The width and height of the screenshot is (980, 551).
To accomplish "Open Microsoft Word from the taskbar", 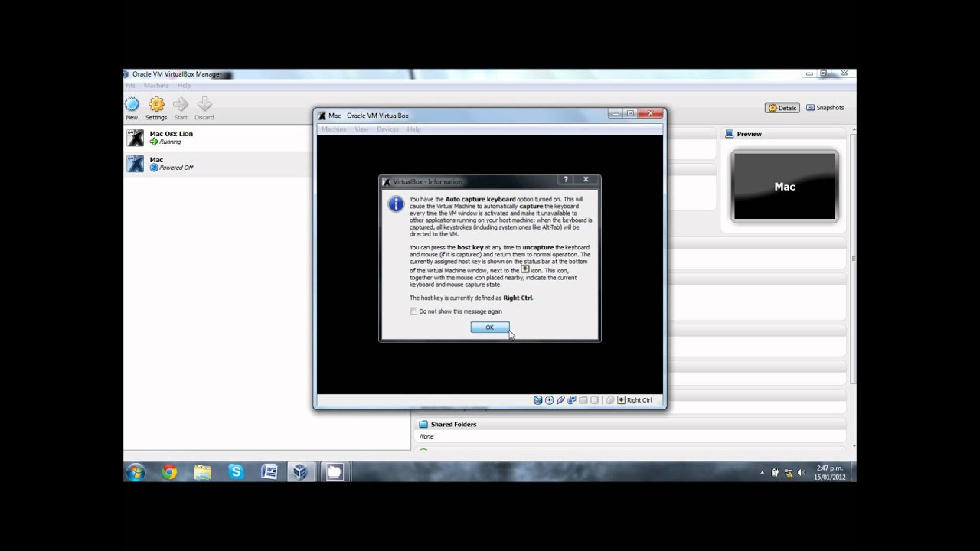I will [x=269, y=472].
